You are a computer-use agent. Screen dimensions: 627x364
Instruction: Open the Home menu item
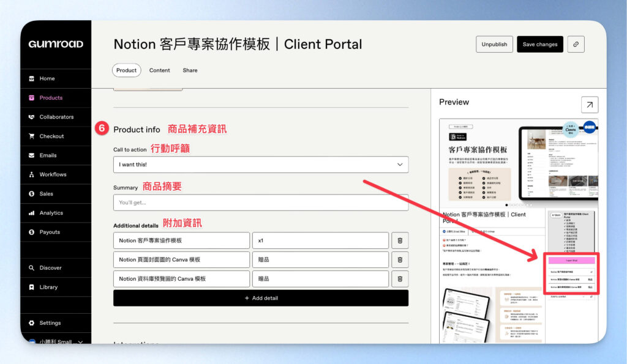pos(56,79)
